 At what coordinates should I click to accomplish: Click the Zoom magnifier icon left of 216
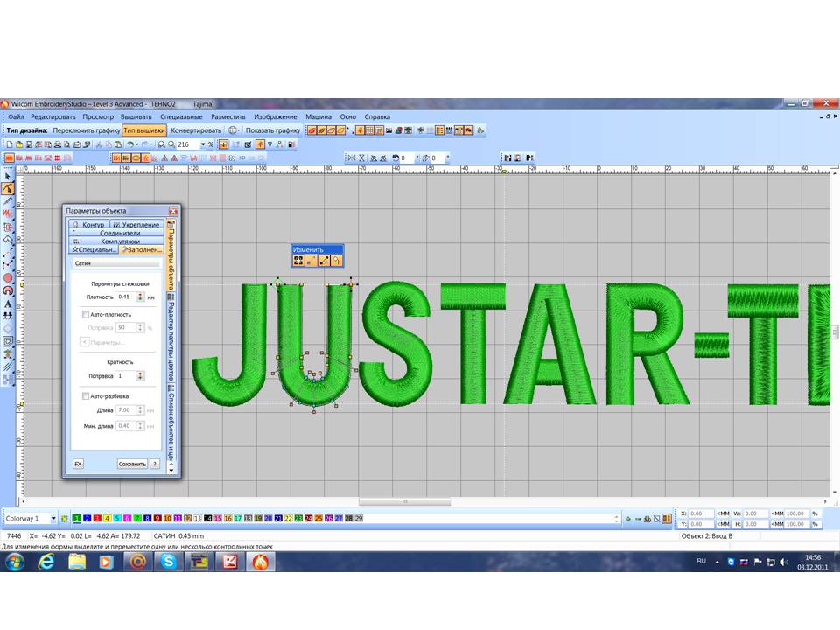[171, 144]
